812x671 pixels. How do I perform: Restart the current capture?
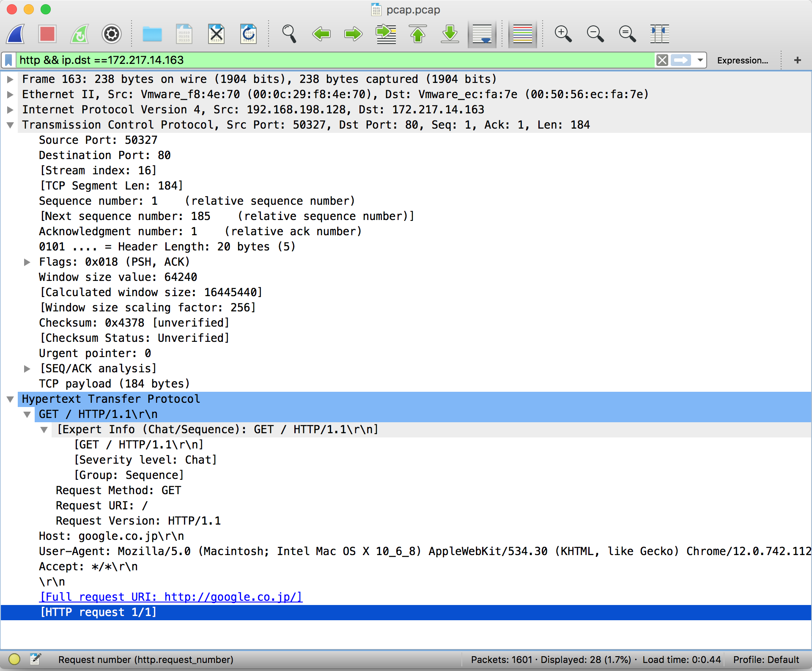(x=79, y=34)
